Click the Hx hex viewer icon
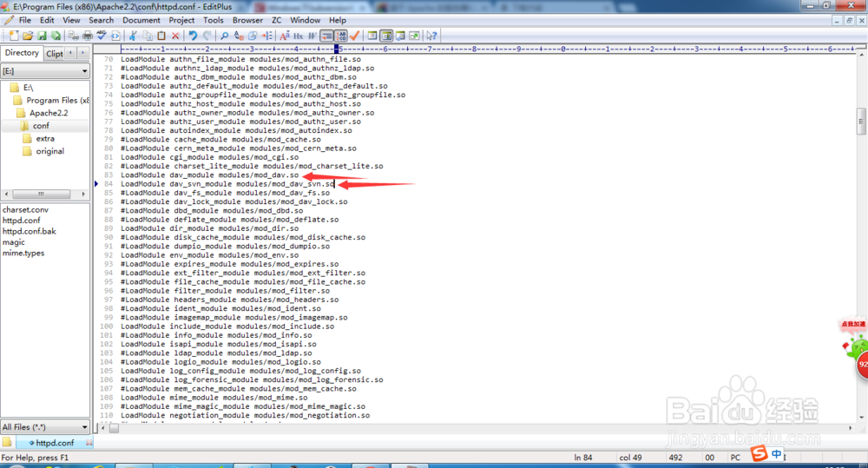The width and height of the screenshot is (868, 468). (x=299, y=36)
